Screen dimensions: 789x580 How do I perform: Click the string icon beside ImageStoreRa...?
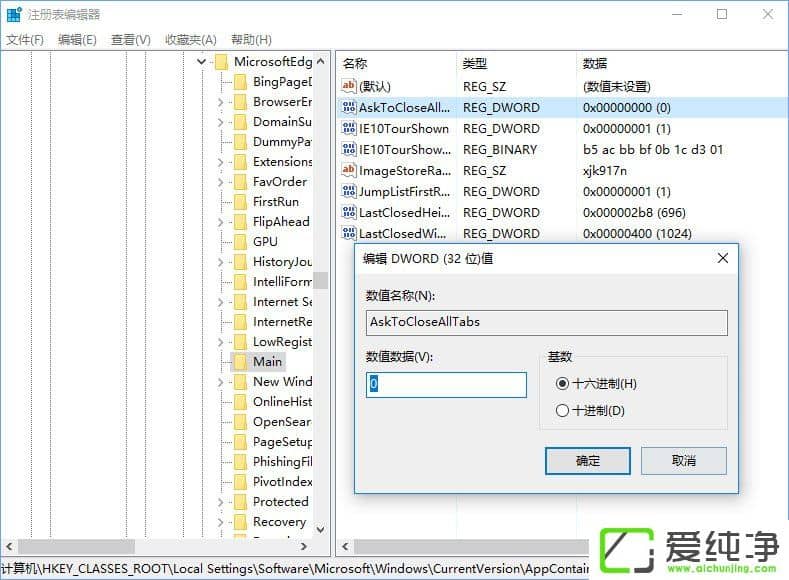(x=349, y=171)
